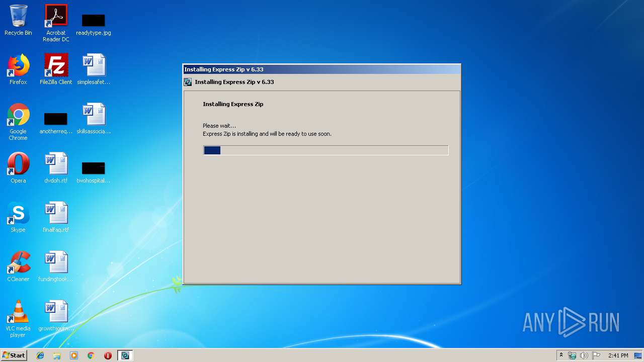644x362 pixels.
Task: Click the 'Please wait…' text
Action: pos(219,126)
